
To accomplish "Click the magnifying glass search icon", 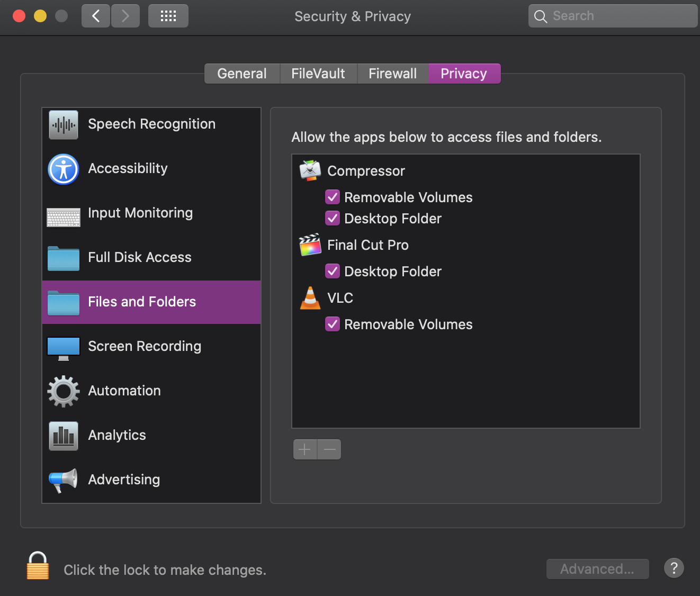I will point(541,16).
